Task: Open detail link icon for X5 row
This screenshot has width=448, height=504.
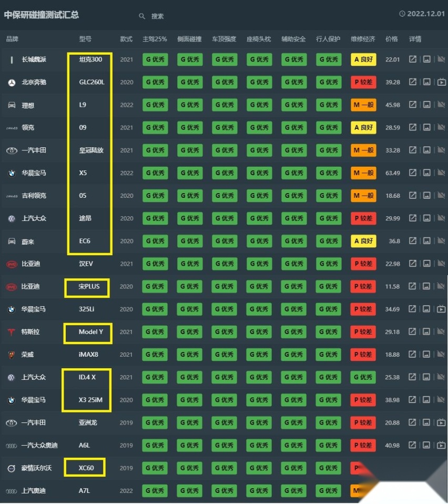Action: click(413, 173)
